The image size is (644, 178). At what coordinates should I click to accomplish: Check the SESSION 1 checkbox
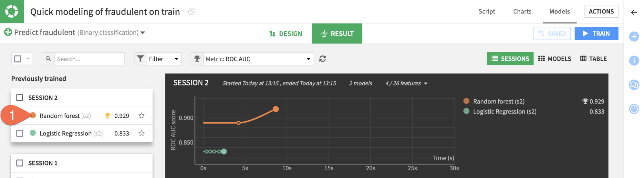[20, 163]
